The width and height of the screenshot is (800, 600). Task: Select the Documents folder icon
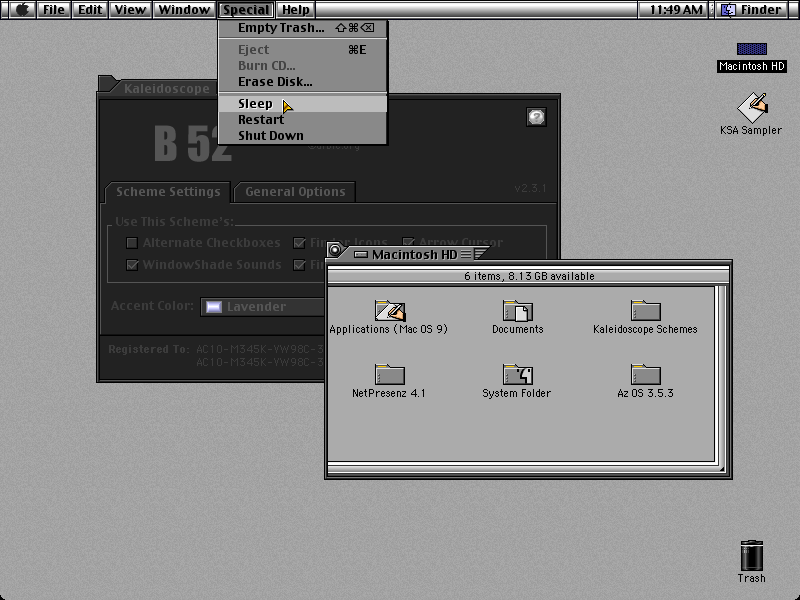tap(517, 310)
